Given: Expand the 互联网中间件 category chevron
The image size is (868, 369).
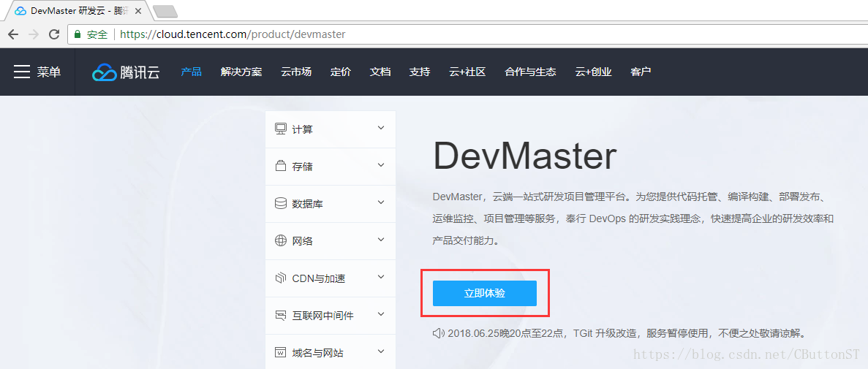Looking at the screenshot, I should 381,314.
